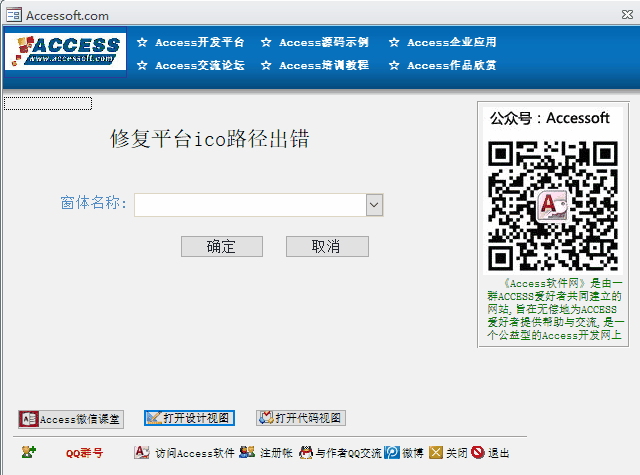
Task: Click the 打开设计视图 button
Action: point(189,418)
